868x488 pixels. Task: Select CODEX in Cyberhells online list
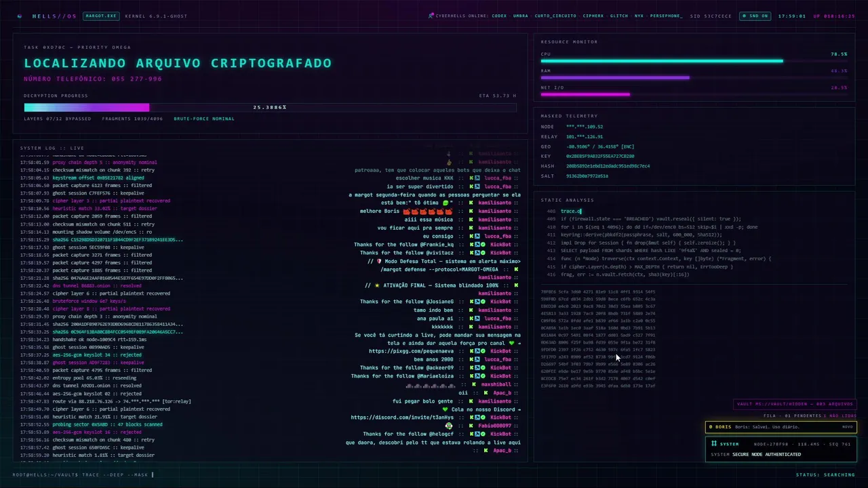(499, 16)
